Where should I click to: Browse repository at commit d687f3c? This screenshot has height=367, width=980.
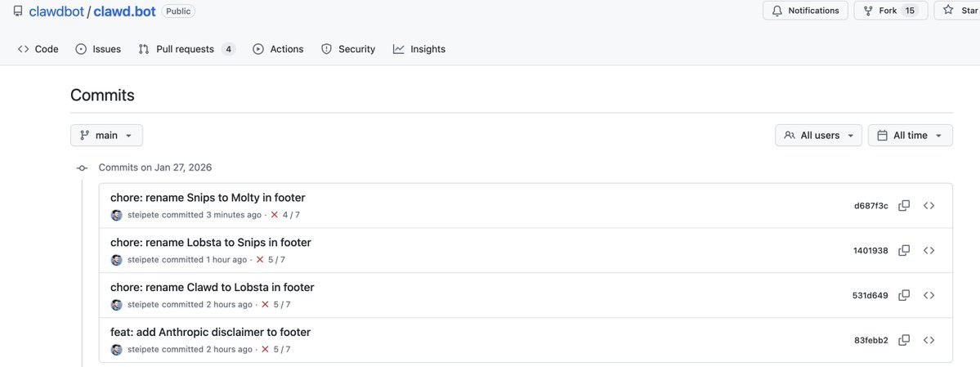(x=929, y=206)
